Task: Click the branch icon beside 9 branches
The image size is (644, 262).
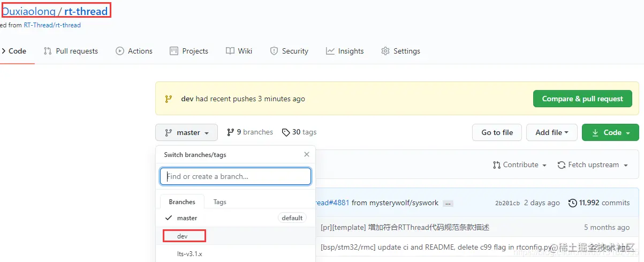Action: pos(231,132)
